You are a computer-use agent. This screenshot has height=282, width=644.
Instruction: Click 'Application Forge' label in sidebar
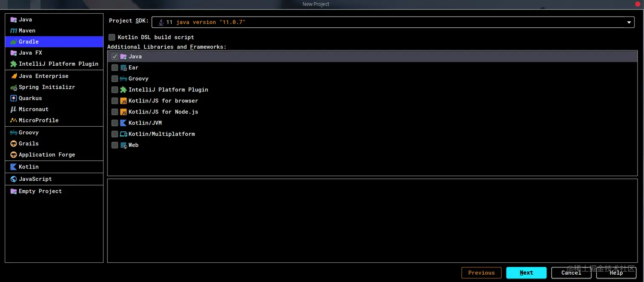click(47, 155)
